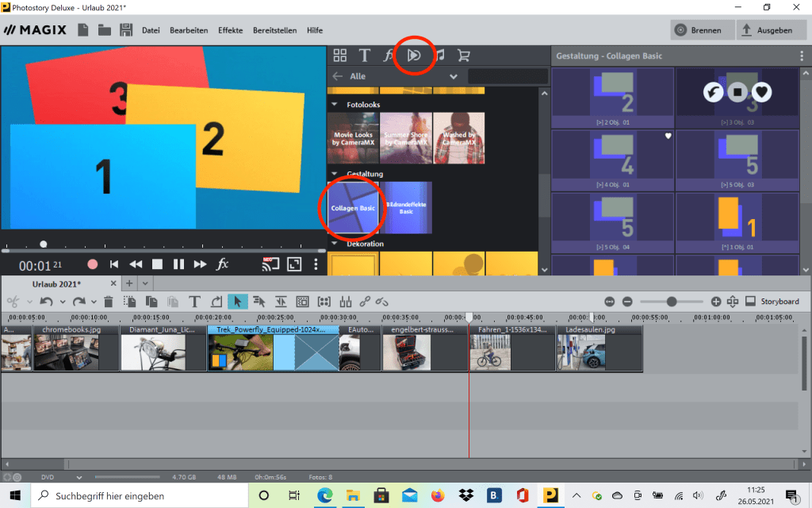This screenshot has width=812, height=508.
Task: Open a project with the folder icon
Action: pos(105,30)
